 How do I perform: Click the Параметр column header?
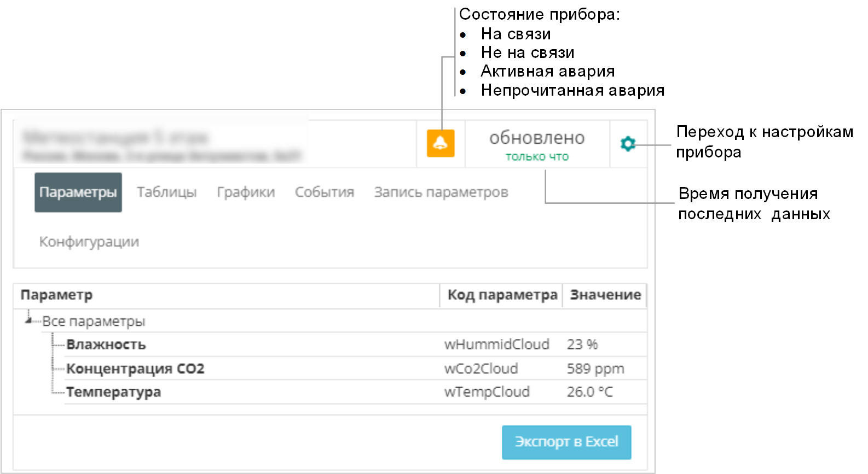click(x=56, y=295)
